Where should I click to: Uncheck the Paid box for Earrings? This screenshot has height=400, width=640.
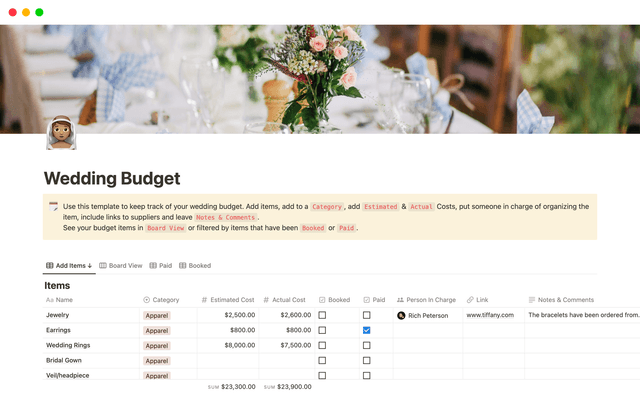(x=366, y=330)
